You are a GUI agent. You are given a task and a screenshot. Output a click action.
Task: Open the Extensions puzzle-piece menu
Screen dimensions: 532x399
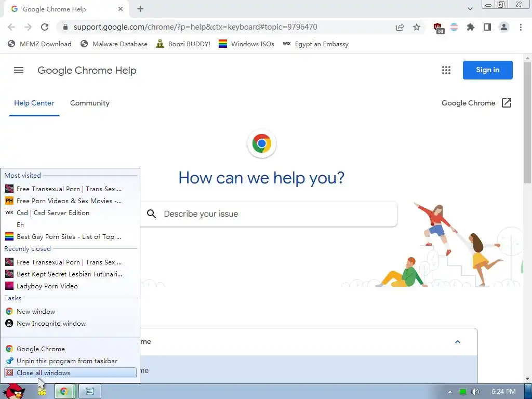[471, 27]
